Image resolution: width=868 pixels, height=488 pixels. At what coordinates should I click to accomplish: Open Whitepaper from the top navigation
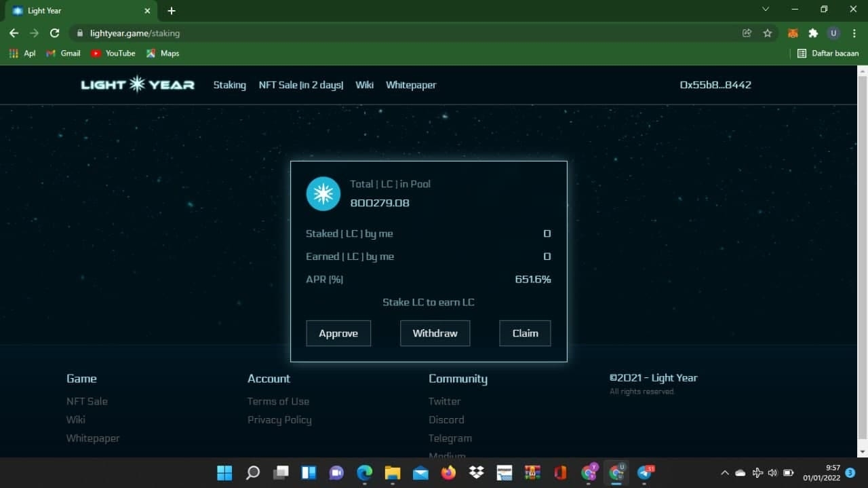coord(410,85)
